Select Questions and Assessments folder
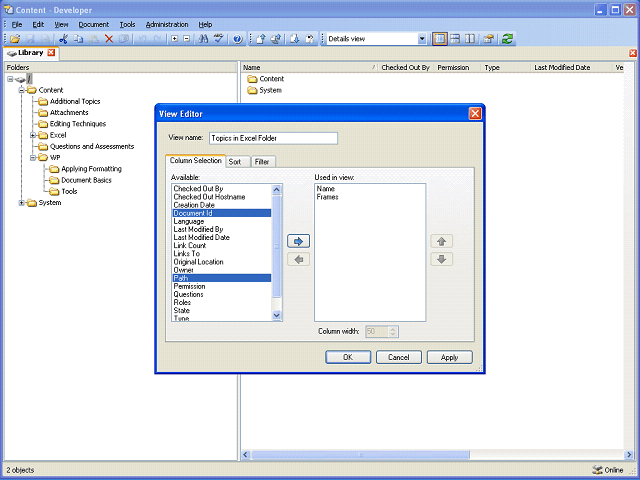 pos(92,146)
